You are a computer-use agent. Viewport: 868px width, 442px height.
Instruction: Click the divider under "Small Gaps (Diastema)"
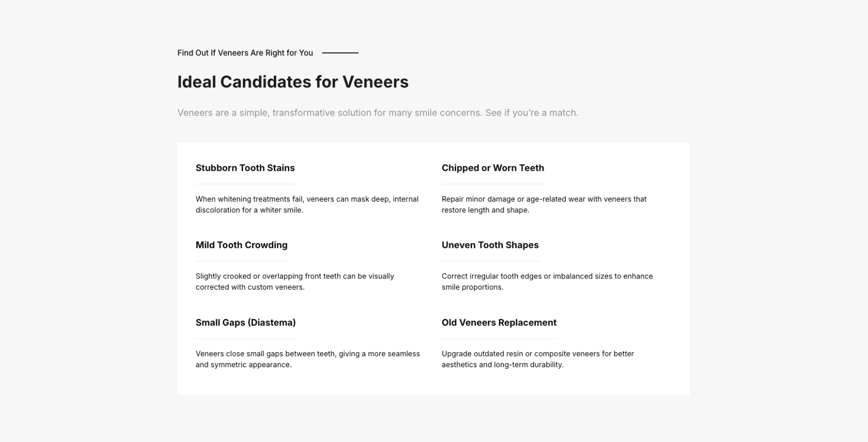[x=246, y=339]
